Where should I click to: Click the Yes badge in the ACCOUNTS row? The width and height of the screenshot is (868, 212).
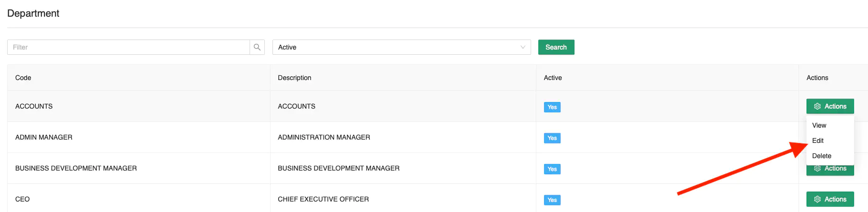coord(552,107)
